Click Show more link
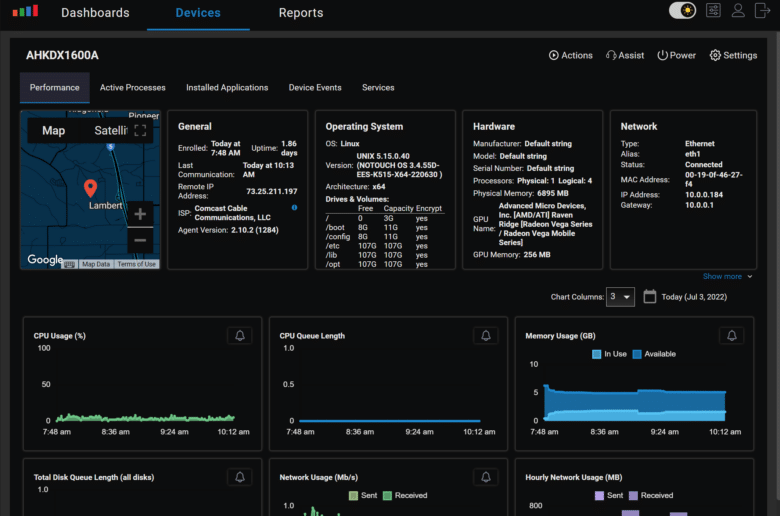Screen dimensions: 780x516 pos(722,276)
